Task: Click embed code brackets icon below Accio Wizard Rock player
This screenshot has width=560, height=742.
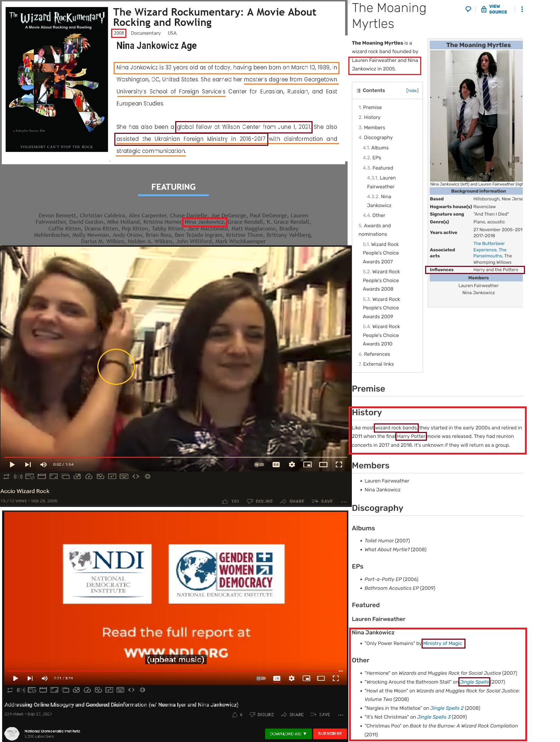Action: click(136, 476)
